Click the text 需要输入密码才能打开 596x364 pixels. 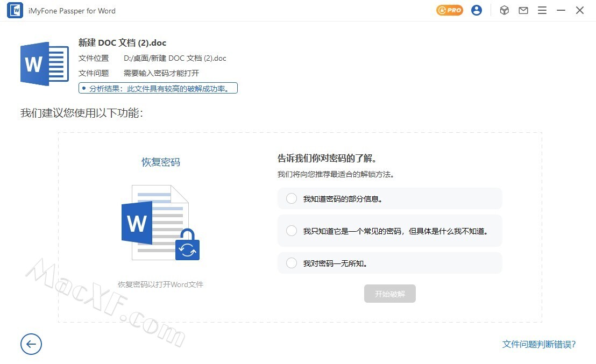[x=161, y=73]
